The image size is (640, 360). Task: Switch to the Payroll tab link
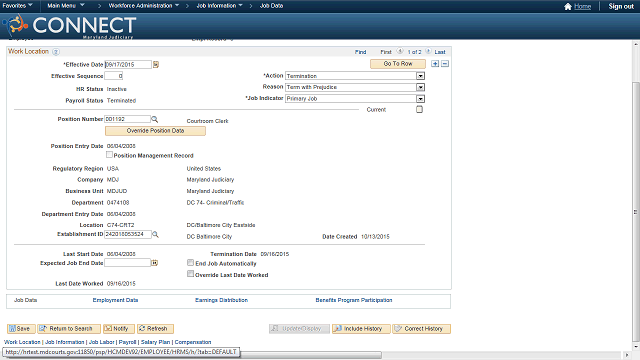[x=127, y=342]
